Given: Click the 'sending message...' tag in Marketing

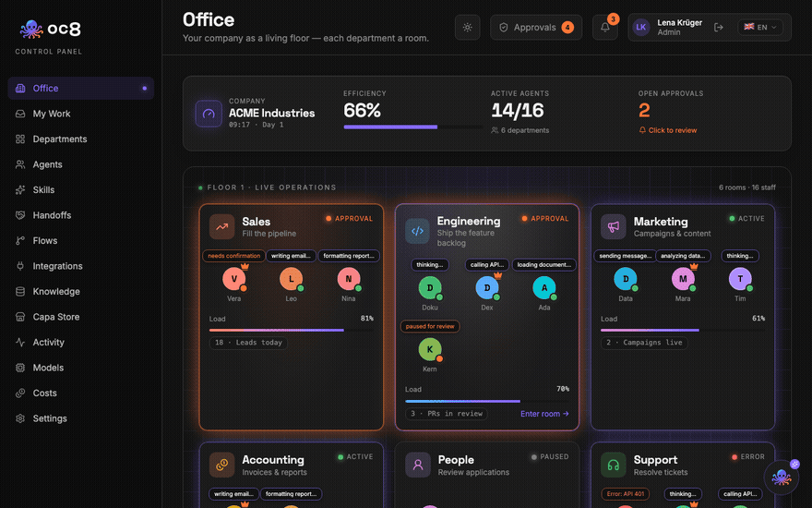Looking at the screenshot, I should [x=626, y=256].
